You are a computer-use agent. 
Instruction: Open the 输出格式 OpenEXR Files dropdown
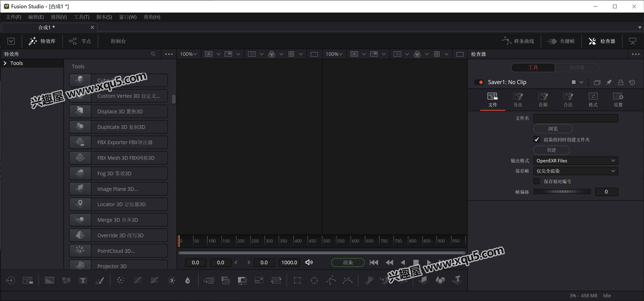point(576,160)
